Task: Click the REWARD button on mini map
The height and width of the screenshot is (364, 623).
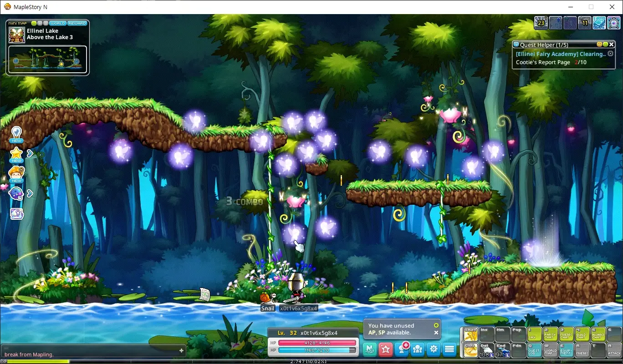Action: pyautogui.click(x=77, y=23)
